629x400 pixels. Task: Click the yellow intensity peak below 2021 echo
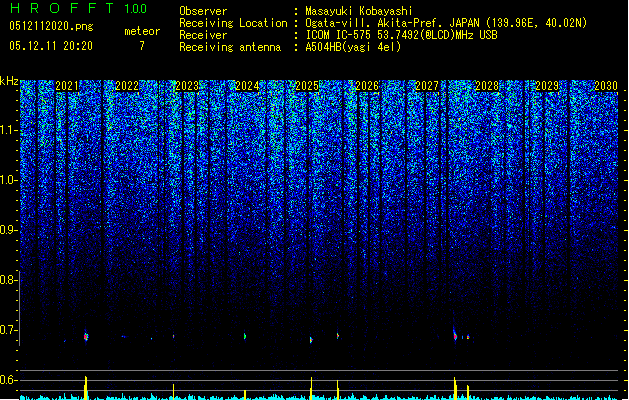(x=85, y=387)
